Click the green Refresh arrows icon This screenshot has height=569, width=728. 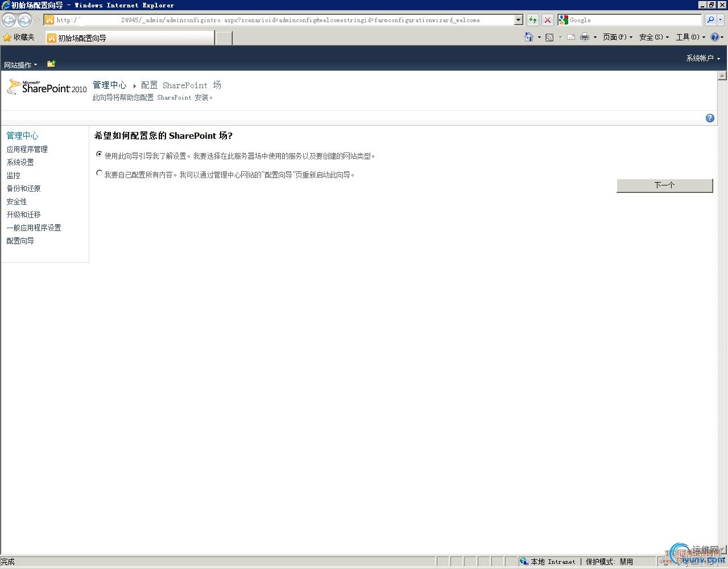coord(533,20)
